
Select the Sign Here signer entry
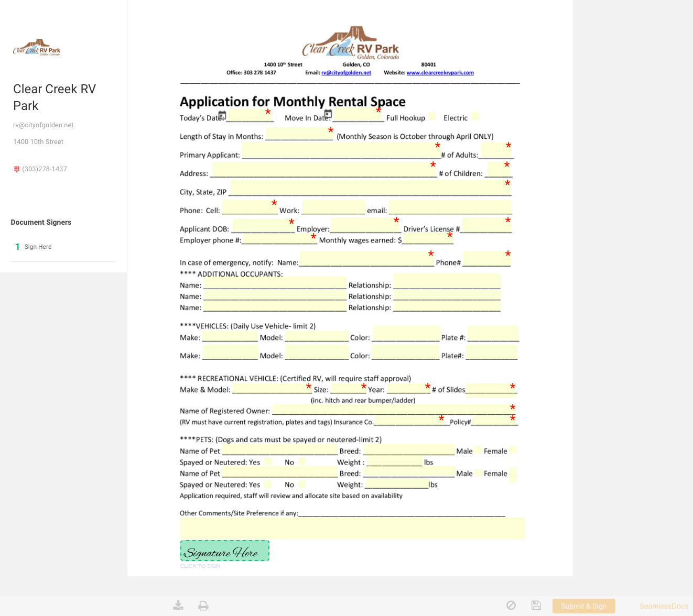click(x=38, y=247)
